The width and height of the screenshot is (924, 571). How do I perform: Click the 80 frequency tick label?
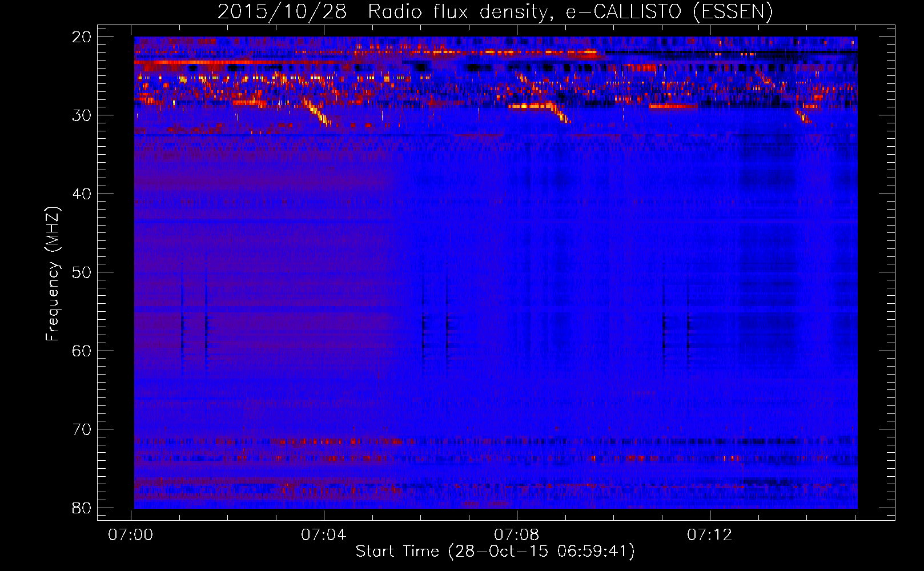tap(82, 508)
